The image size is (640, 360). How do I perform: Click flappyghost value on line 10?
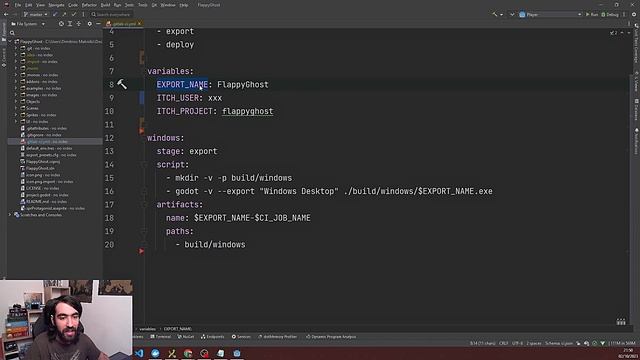coord(247,111)
